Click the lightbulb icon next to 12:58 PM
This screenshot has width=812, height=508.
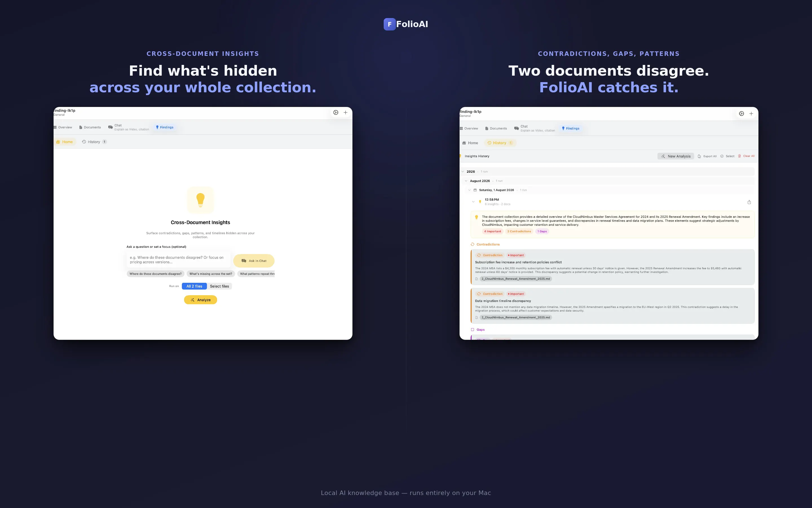(x=480, y=202)
